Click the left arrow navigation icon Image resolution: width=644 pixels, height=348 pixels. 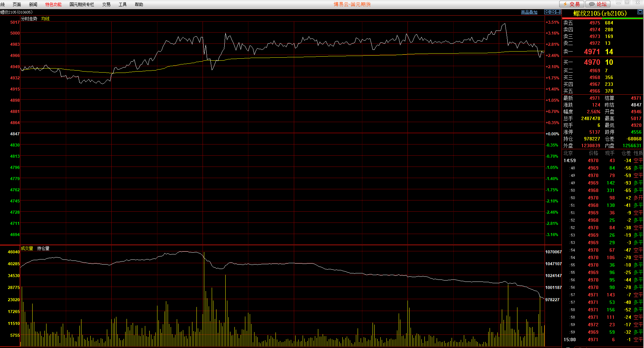[x=547, y=12]
